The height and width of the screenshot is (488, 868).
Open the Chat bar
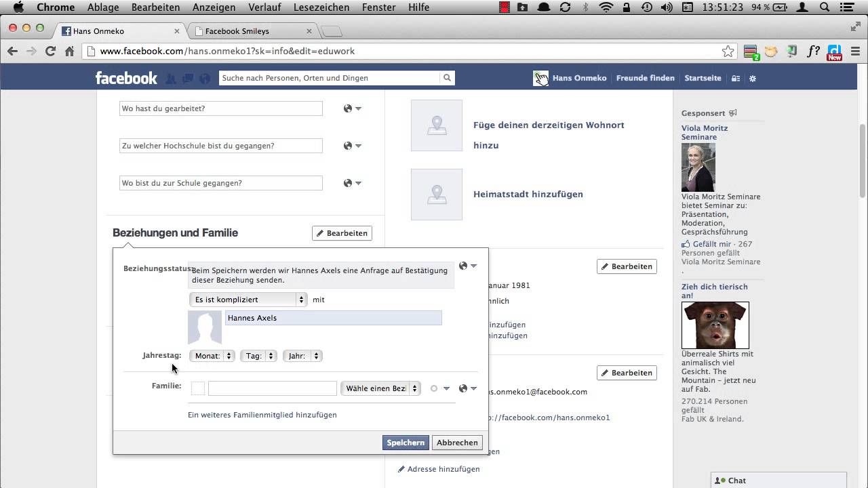coord(778,481)
